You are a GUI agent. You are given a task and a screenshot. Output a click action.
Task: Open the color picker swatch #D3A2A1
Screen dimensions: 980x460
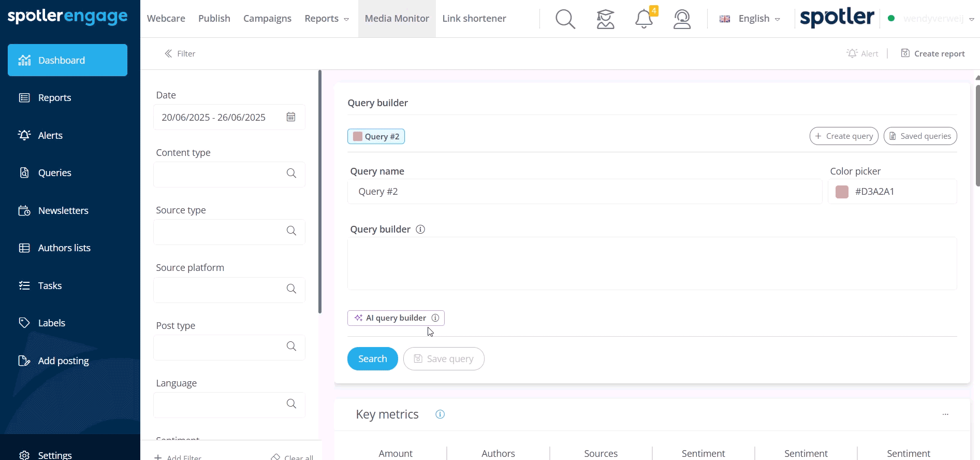[x=842, y=192]
